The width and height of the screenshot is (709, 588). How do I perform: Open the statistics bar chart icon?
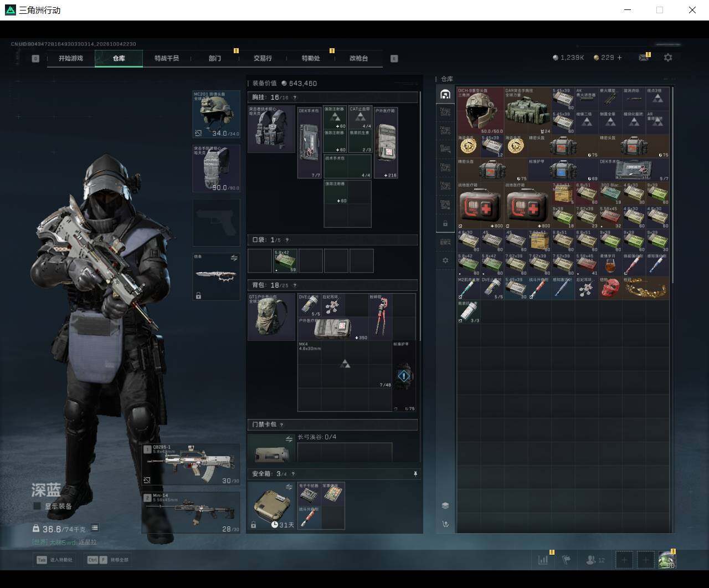tap(543, 560)
